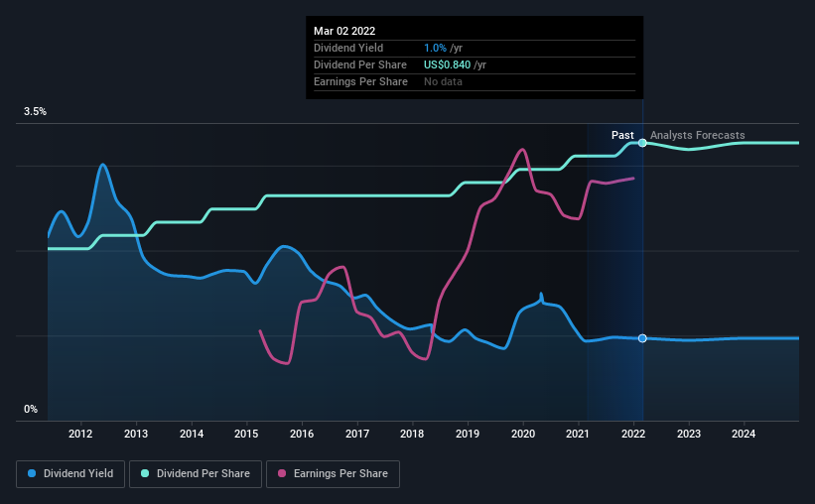
Task: Click the Earnings Per Share tooltip row label
Action: [x=360, y=81]
